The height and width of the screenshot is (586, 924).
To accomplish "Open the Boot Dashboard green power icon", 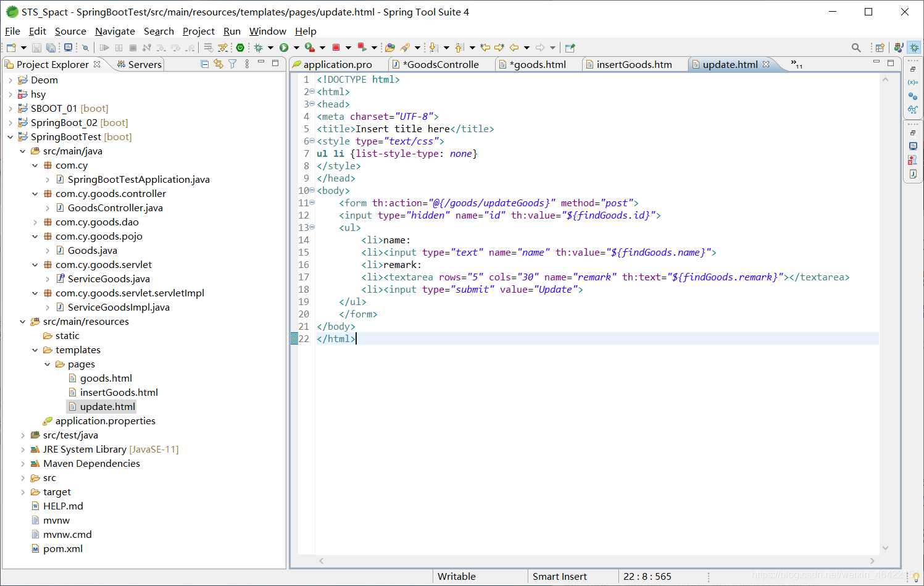I will pos(240,48).
